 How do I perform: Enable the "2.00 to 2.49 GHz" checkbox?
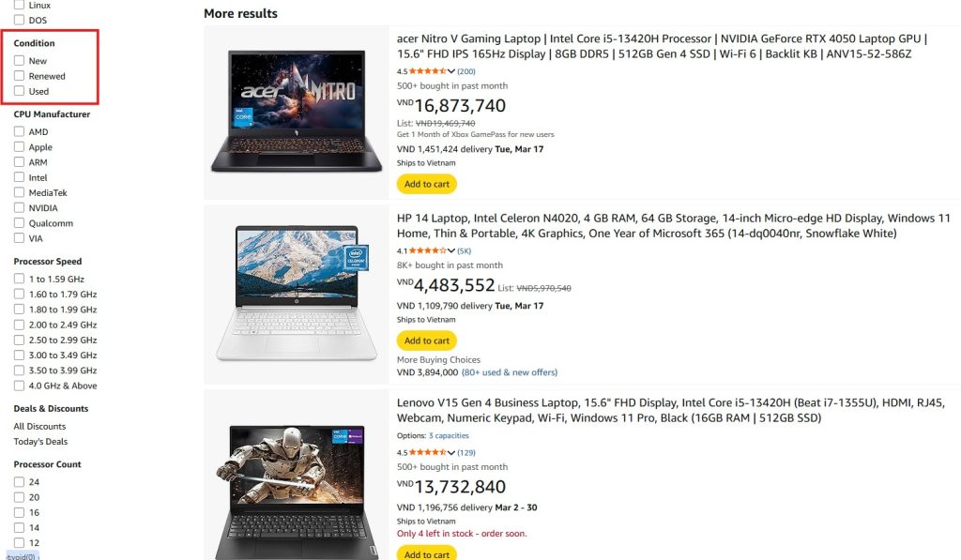[x=21, y=325]
